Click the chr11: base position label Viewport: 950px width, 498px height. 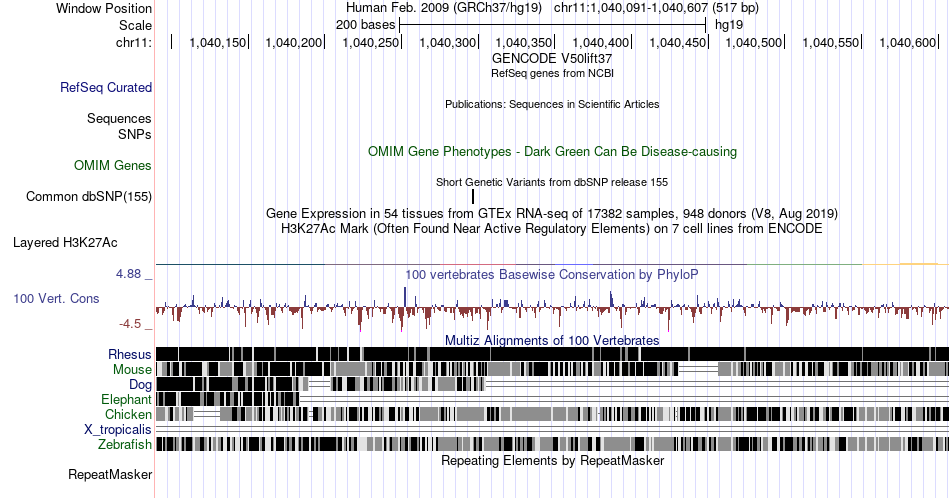pyautogui.click(x=134, y=42)
